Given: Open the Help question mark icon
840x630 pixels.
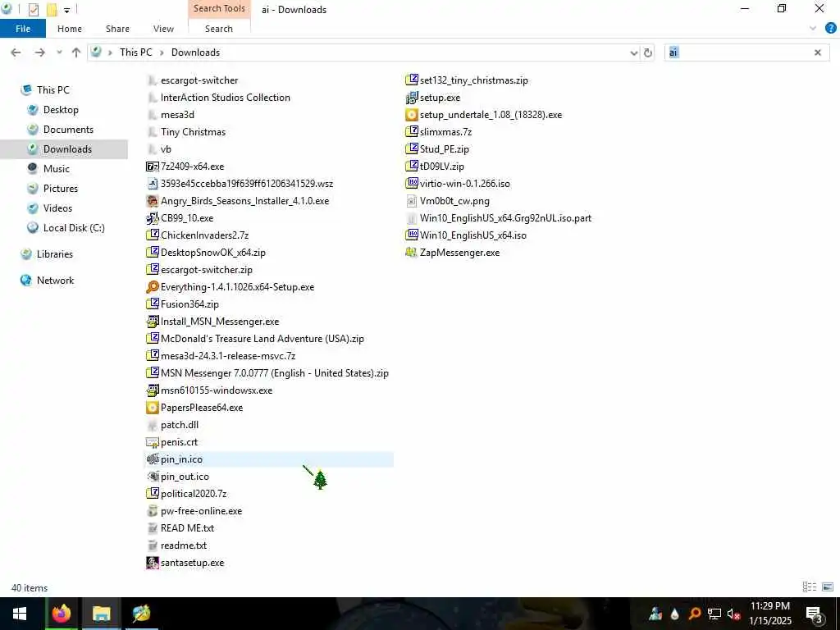Looking at the screenshot, I should pos(830,29).
